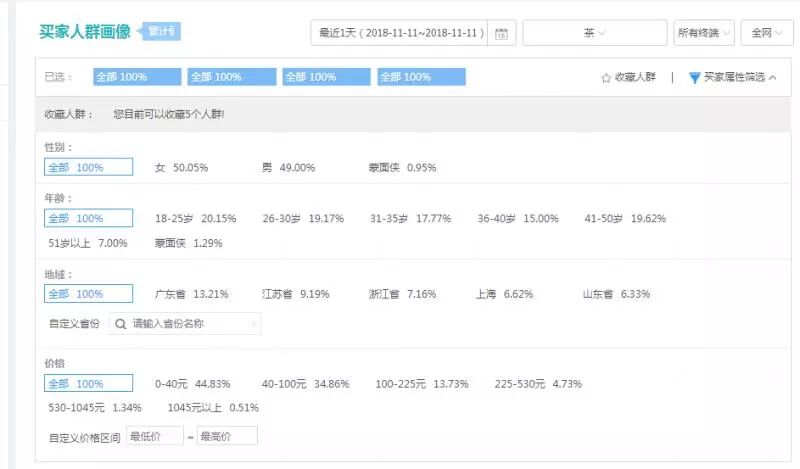800x469 pixels.
Task: Select age group 41-50岁 19.62%
Action: [625, 218]
